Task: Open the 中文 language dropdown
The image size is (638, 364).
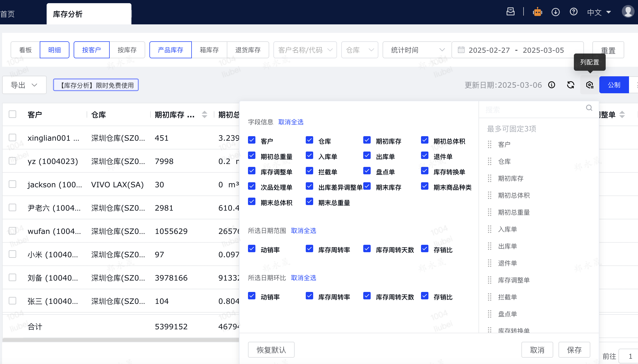Action: [x=599, y=12]
